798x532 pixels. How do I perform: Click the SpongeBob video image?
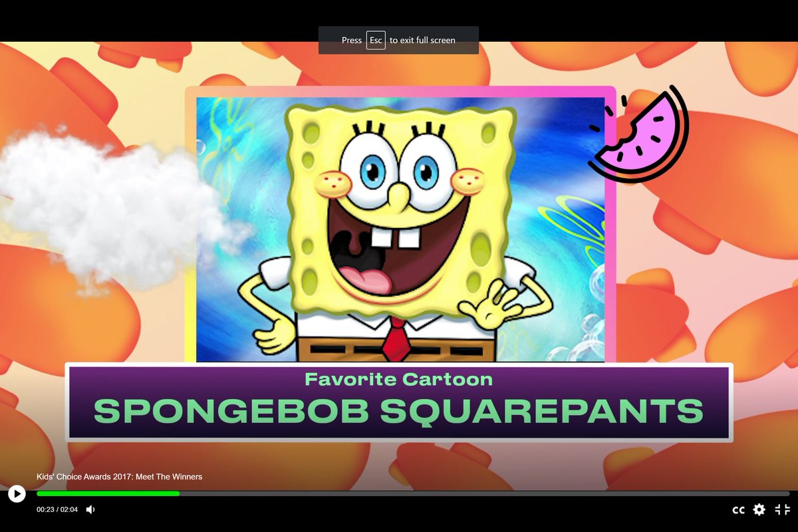[x=400, y=229]
